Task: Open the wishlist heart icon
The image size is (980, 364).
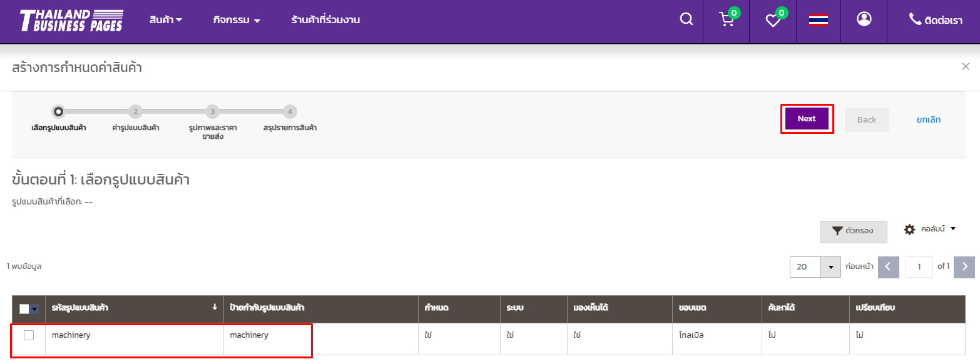Action: click(x=773, y=20)
